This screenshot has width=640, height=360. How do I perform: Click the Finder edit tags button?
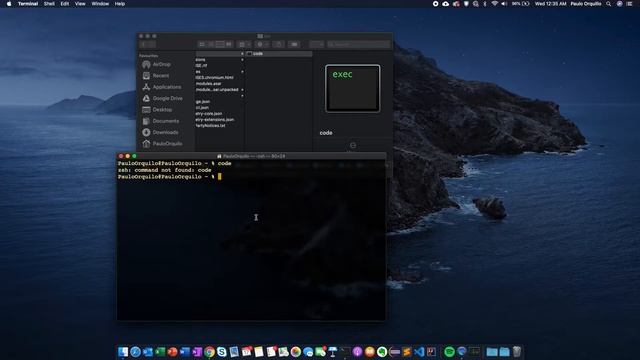click(294, 44)
